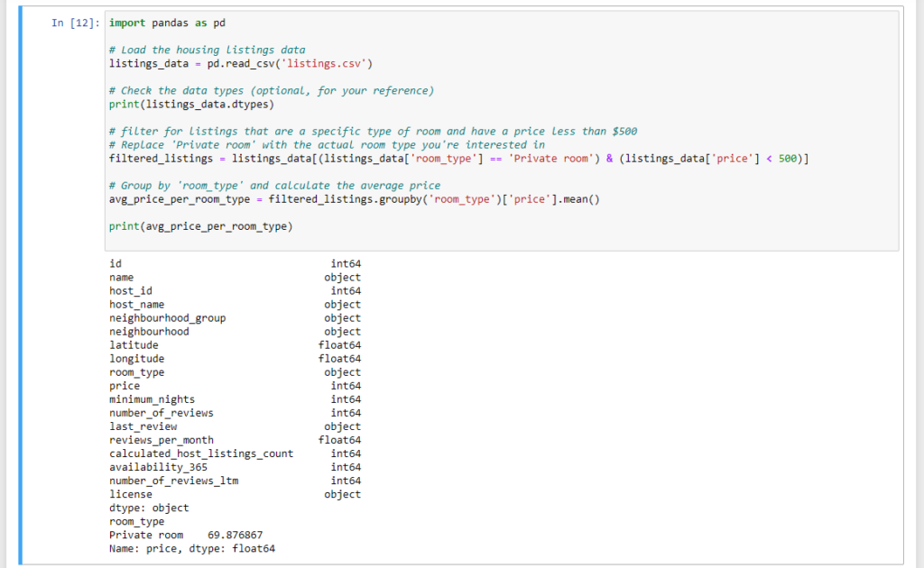Click the 69.876867 average price value
924x568 pixels.
(235, 535)
